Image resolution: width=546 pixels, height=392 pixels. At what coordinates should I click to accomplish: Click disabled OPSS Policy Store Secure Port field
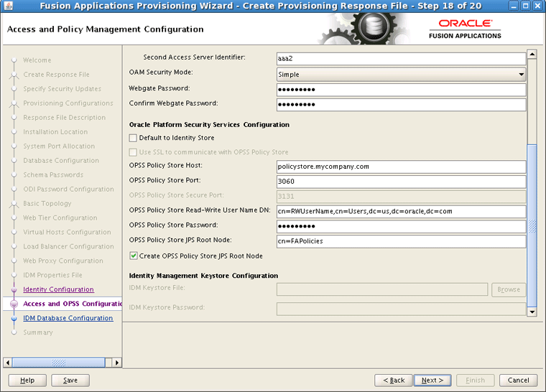point(401,196)
